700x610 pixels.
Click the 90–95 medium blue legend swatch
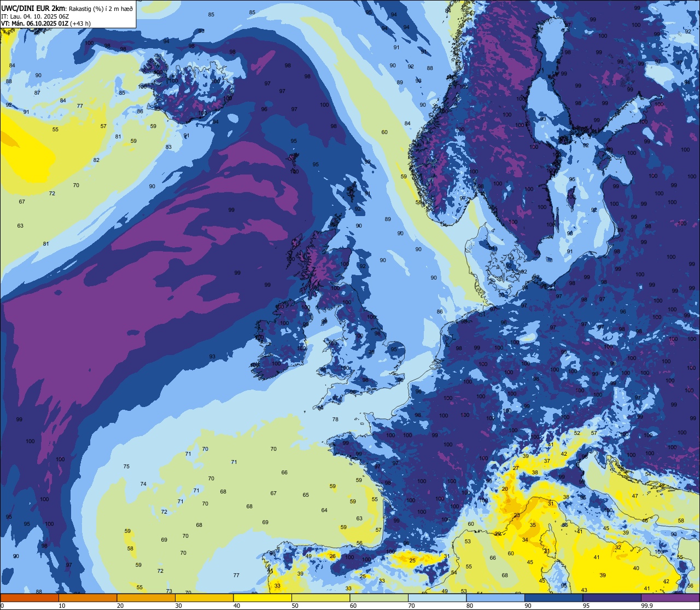tap(553, 597)
